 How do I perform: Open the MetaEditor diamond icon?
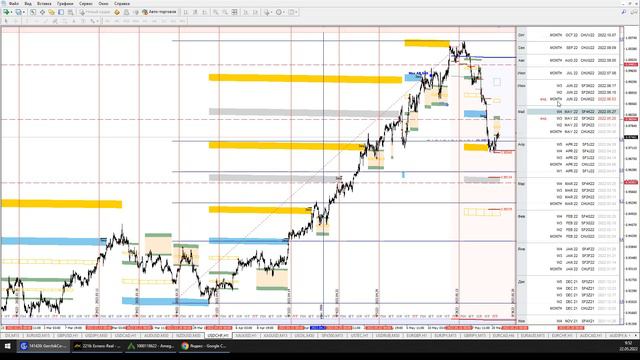(x=117, y=12)
